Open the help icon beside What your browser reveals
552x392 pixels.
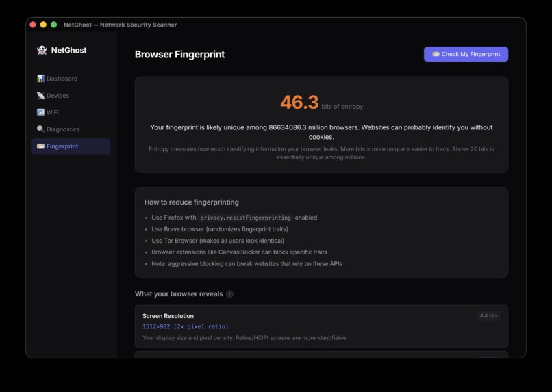click(x=229, y=294)
